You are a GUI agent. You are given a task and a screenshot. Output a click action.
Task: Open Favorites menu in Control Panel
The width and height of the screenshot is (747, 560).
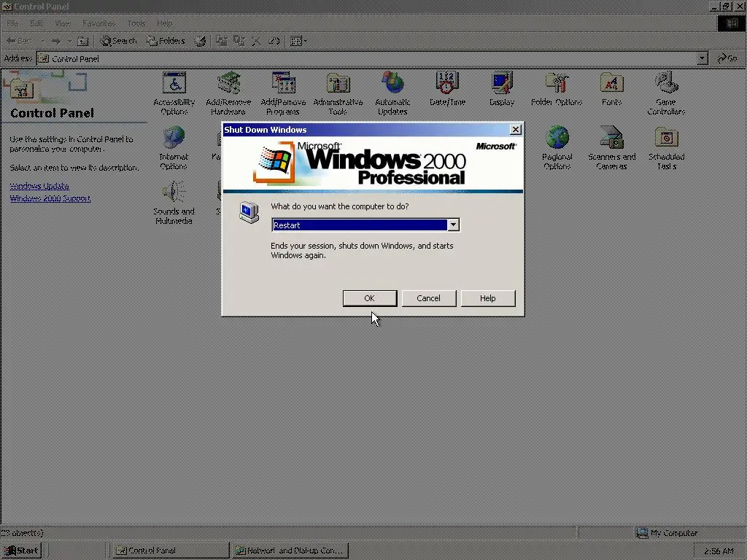[x=98, y=23]
